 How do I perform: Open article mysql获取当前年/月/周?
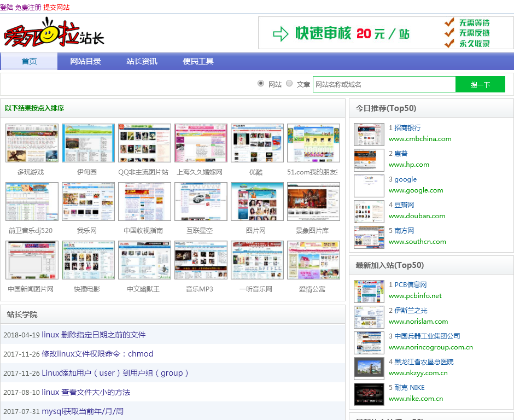point(83,411)
